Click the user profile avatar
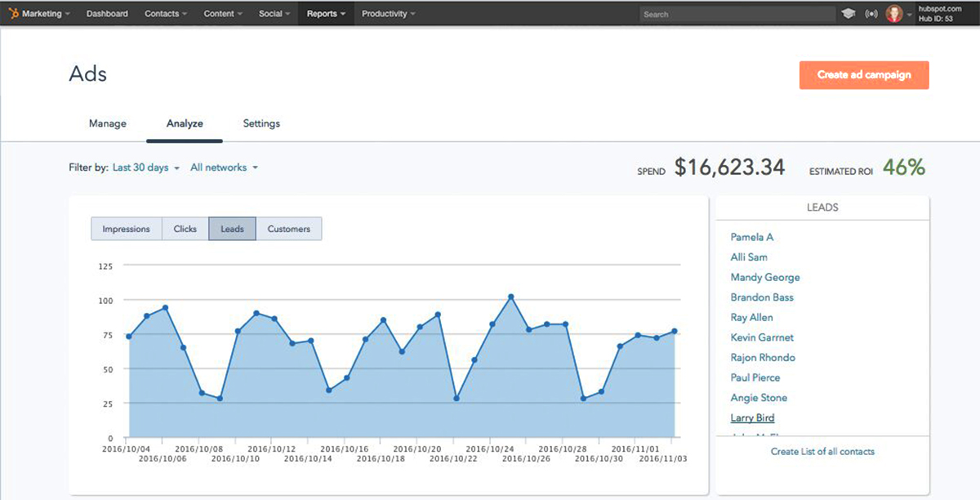Image resolution: width=980 pixels, height=500 pixels. [894, 14]
